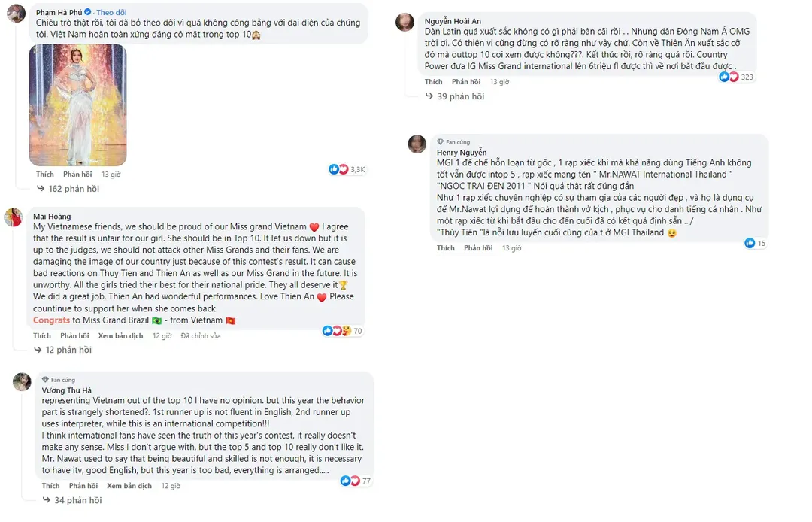812x522 pixels.
Task: Open Vương Thu Hà's avatar
Action: (22, 381)
